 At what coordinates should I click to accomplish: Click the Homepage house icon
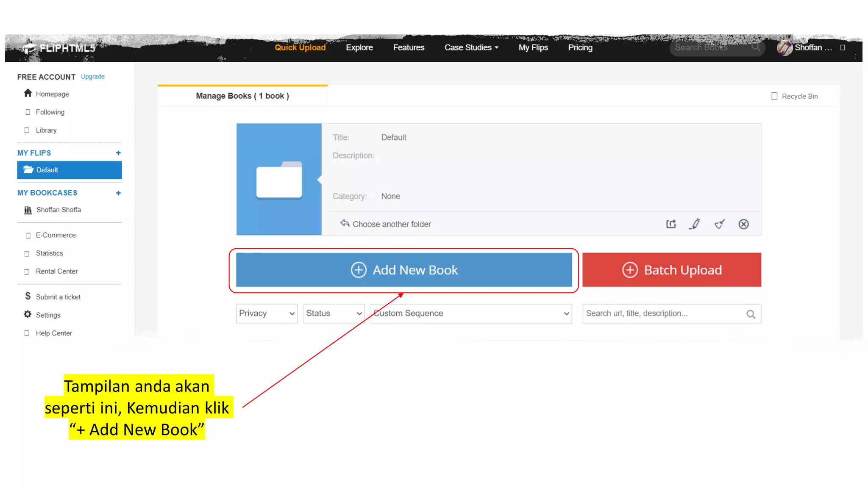28,93
